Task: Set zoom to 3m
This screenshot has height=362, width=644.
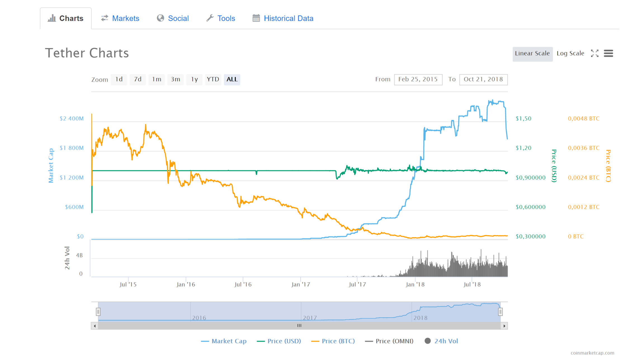Action: click(x=175, y=79)
